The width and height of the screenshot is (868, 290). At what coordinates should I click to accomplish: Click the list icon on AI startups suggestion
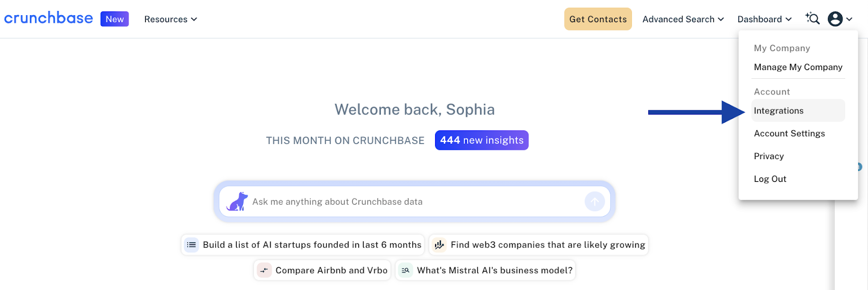point(192,245)
